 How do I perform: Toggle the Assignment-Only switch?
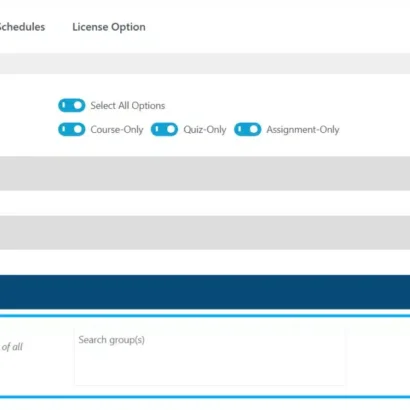(x=247, y=129)
